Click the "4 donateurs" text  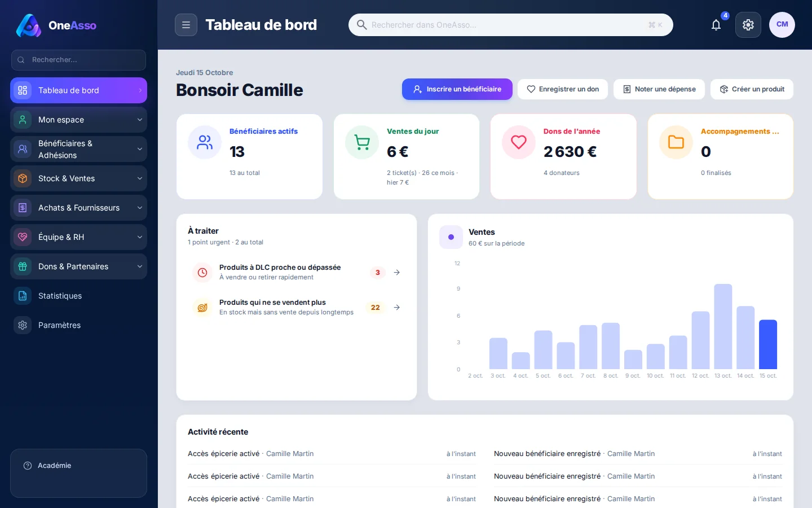tap(562, 173)
